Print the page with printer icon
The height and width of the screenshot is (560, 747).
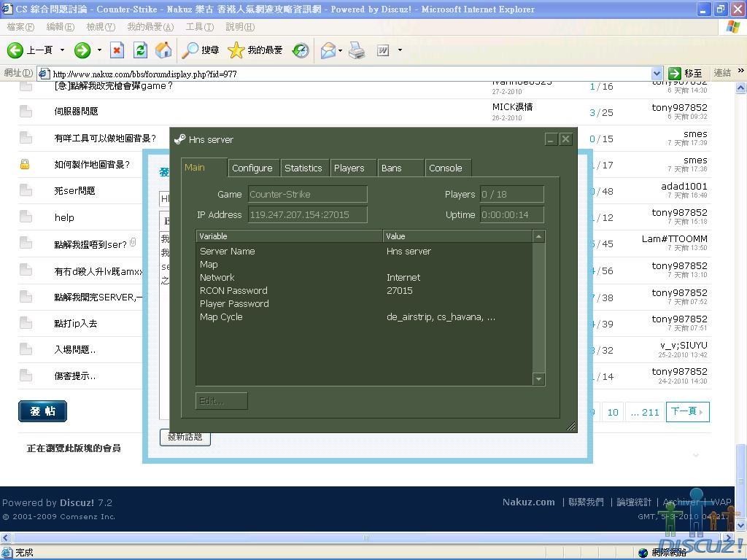(357, 50)
